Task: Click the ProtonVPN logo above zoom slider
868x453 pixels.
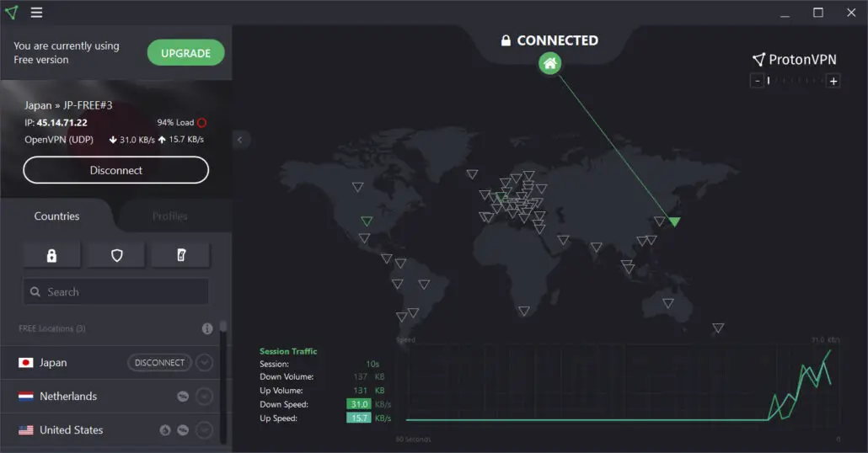Action: (795, 59)
